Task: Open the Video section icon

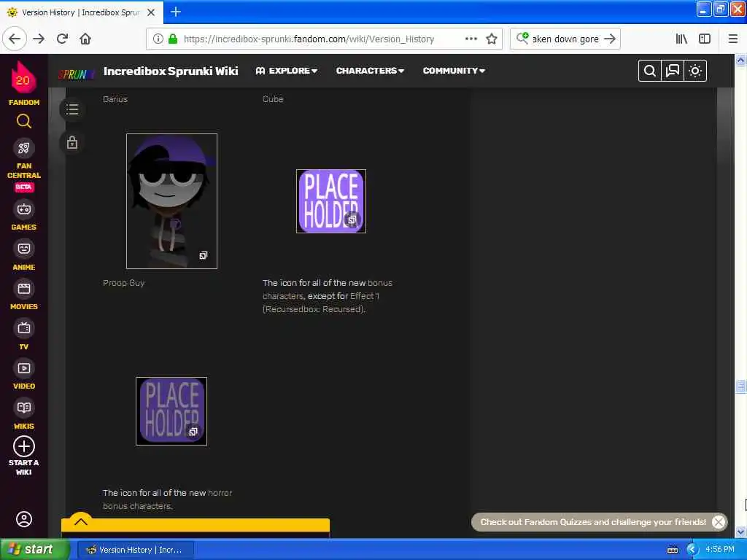Action: pos(24,368)
